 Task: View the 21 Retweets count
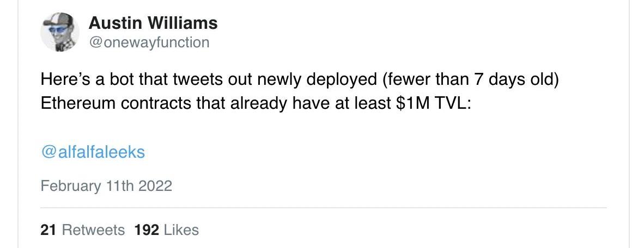pyautogui.click(x=82, y=230)
